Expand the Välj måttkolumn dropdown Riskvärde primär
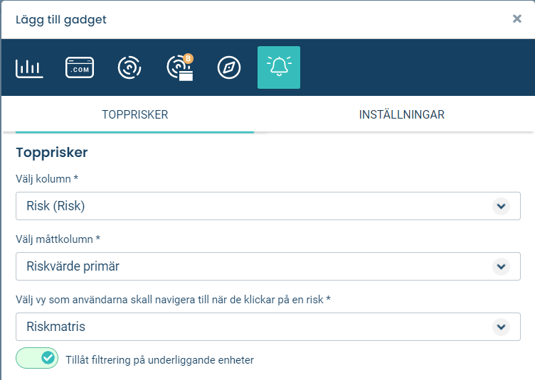 pyautogui.click(x=268, y=266)
